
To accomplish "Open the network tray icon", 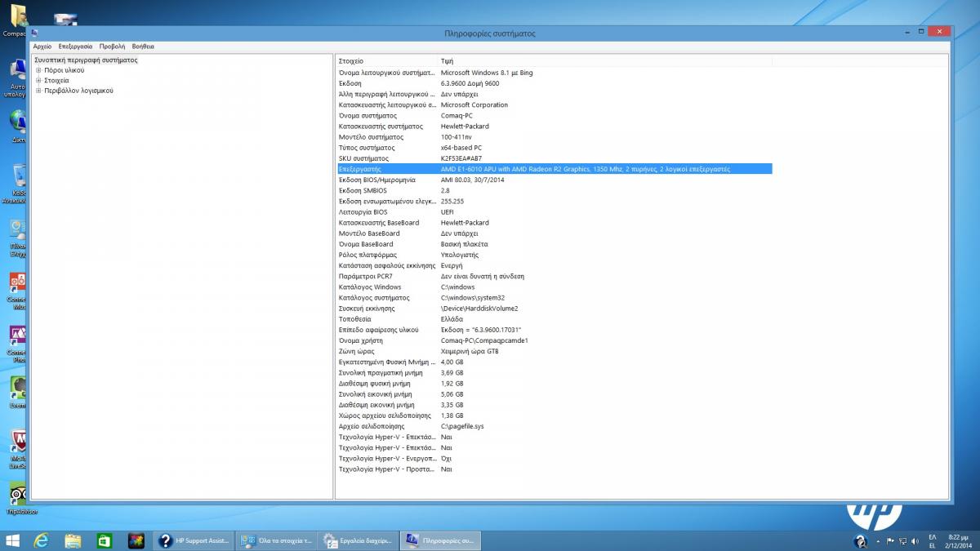I will (903, 541).
